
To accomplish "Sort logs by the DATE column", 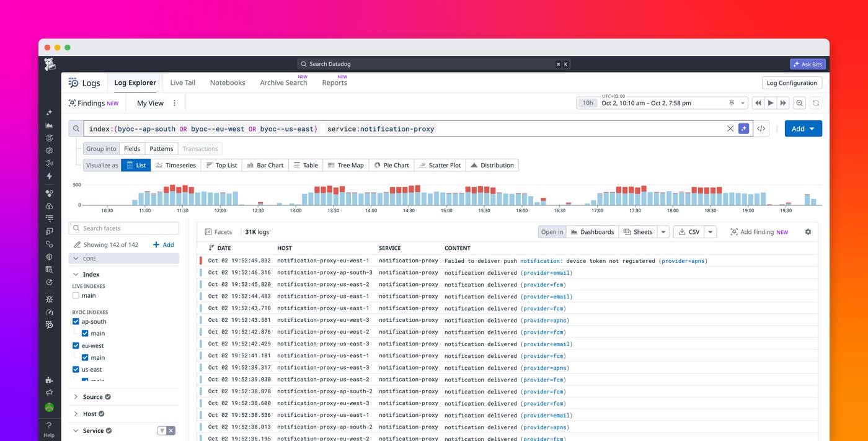I will (219, 248).
